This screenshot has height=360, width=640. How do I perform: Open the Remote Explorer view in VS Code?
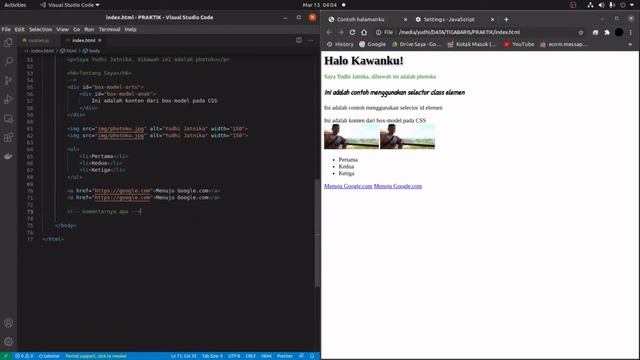[8, 118]
